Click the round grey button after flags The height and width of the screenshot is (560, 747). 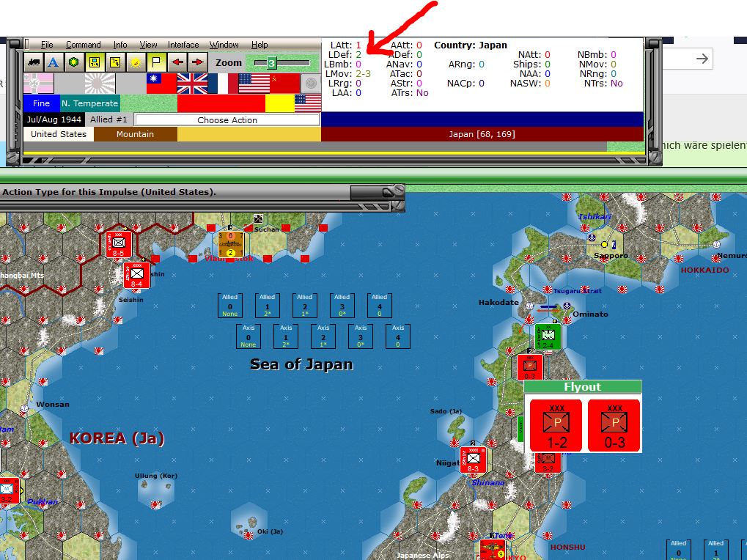point(311,84)
